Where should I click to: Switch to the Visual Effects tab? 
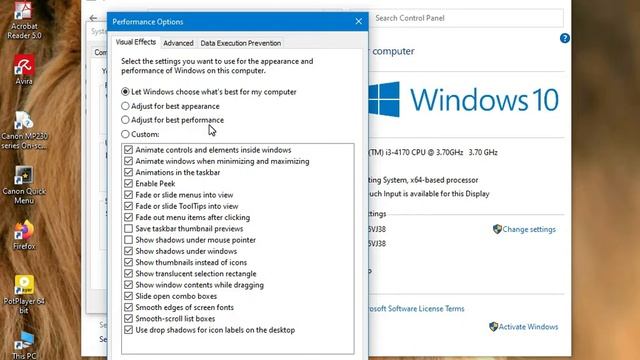click(136, 42)
